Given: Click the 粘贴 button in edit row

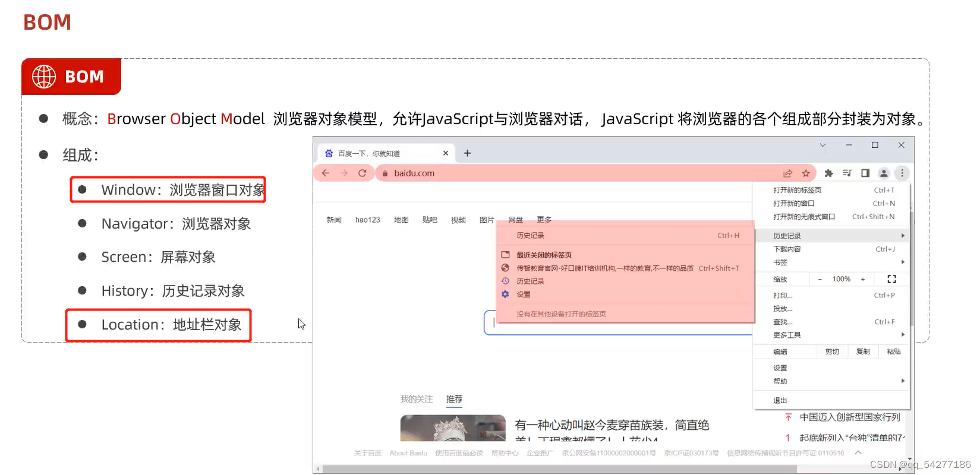Looking at the screenshot, I should click(x=894, y=351).
